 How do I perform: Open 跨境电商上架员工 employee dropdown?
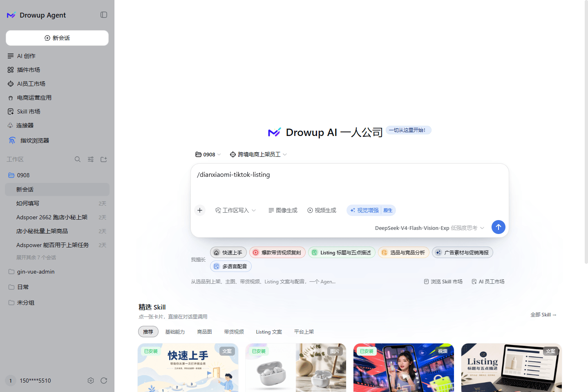[x=258, y=154]
